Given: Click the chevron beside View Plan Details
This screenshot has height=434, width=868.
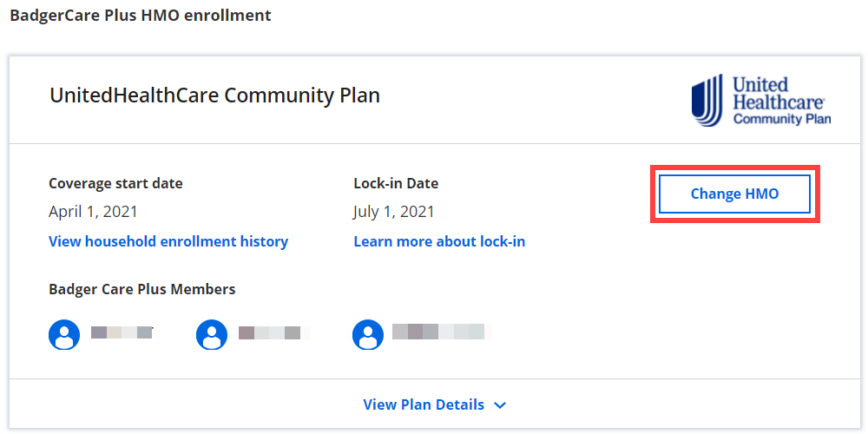Looking at the screenshot, I should pos(500,405).
